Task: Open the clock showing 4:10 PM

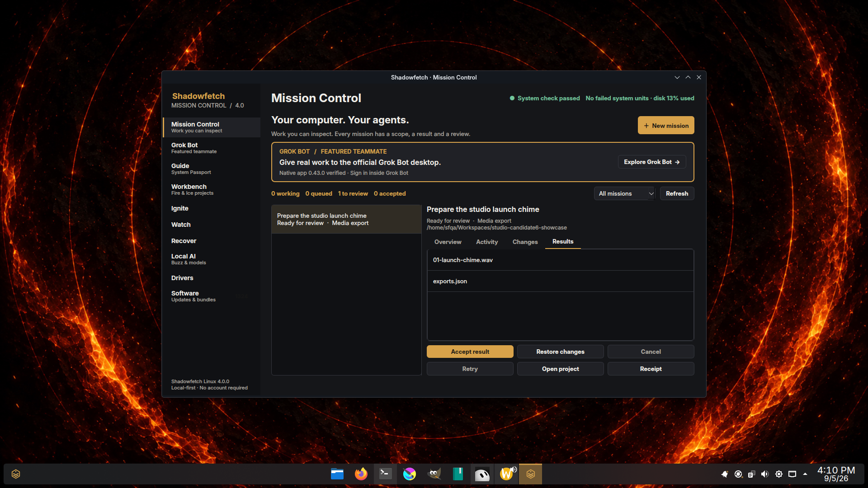Action: 836,474
